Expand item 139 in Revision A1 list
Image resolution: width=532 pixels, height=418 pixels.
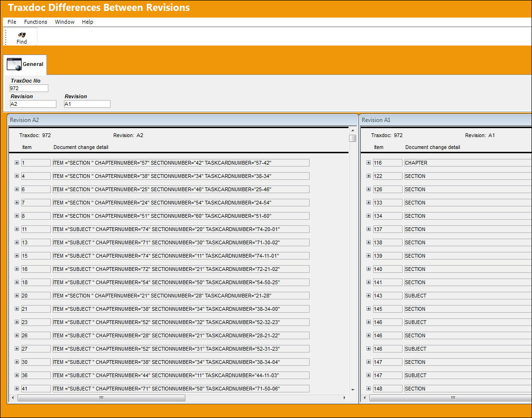pos(368,255)
